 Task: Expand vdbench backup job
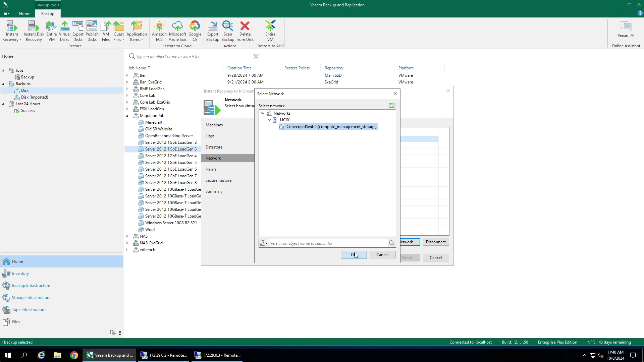(x=127, y=250)
